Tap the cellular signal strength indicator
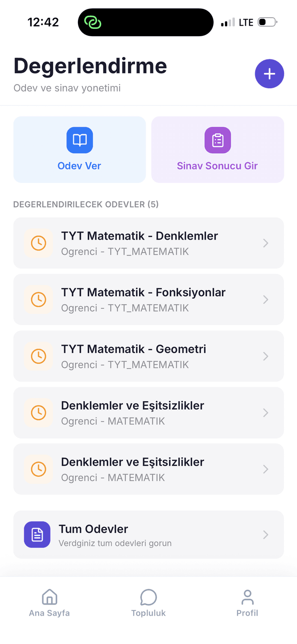 tap(228, 22)
